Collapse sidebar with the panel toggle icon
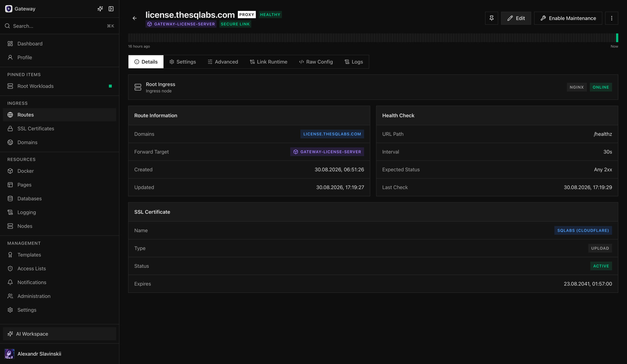The width and height of the screenshot is (627, 364). click(x=111, y=9)
